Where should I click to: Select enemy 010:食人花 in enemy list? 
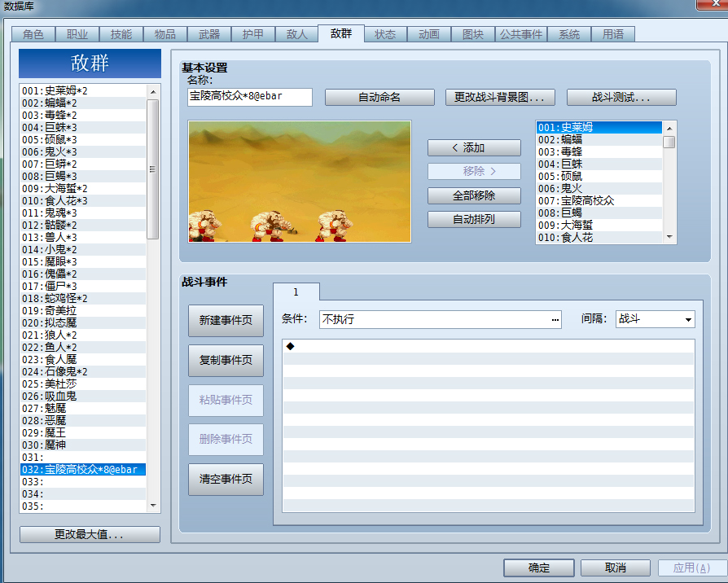[x=599, y=238]
